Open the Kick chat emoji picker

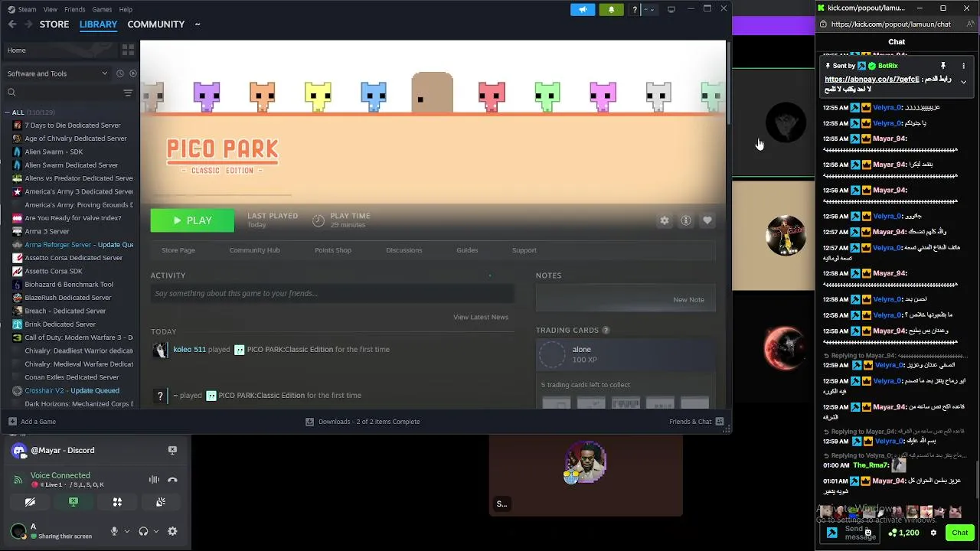click(x=868, y=533)
